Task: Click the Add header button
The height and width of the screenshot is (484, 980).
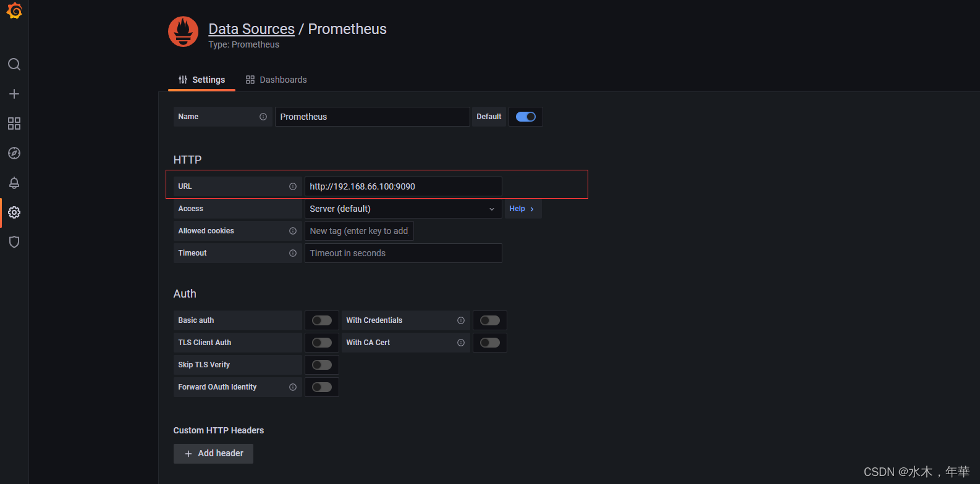Action: click(214, 453)
